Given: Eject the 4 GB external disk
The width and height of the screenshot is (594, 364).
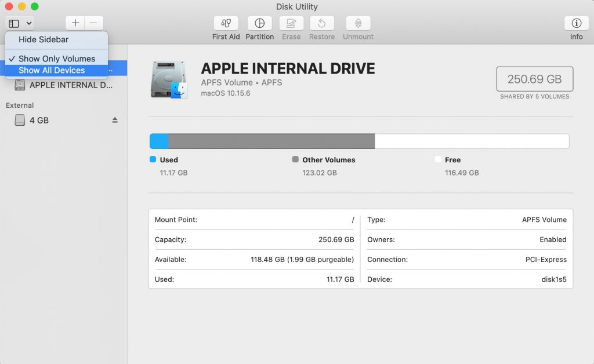Looking at the screenshot, I should 115,120.
